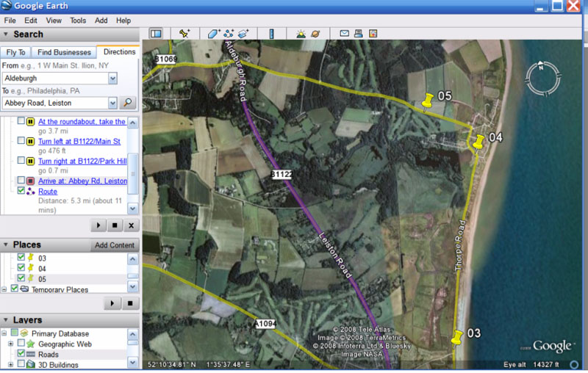Viewport: 588px width, 373px height.
Task: Stop tour in Places panel
Action: pos(130,303)
